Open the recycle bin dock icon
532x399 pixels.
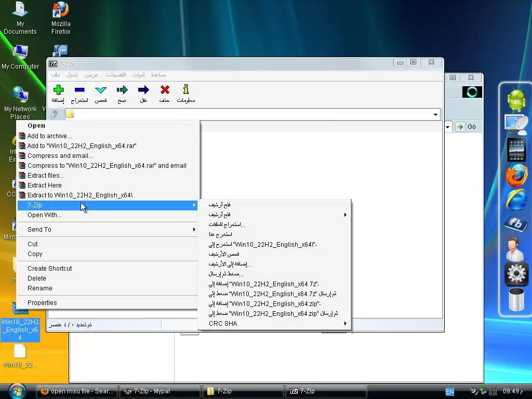click(x=516, y=299)
